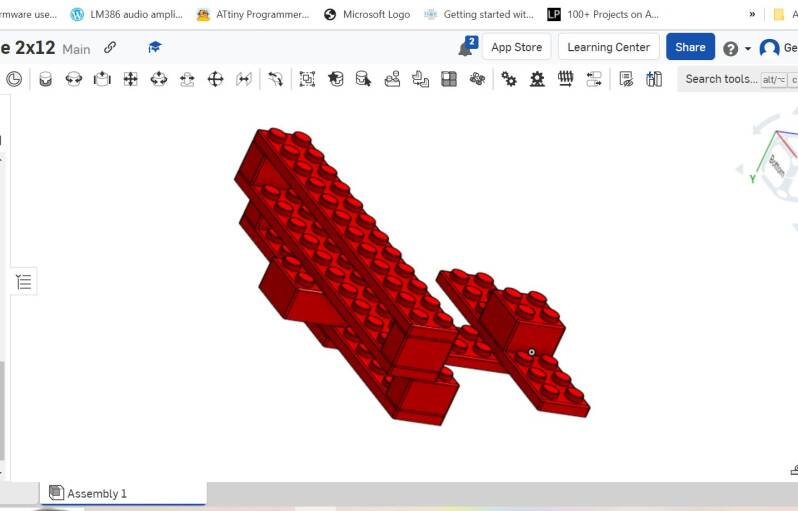Click the four-square grid toolbar icon
Image resolution: width=798 pixels, height=511 pixels.
[449, 79]
